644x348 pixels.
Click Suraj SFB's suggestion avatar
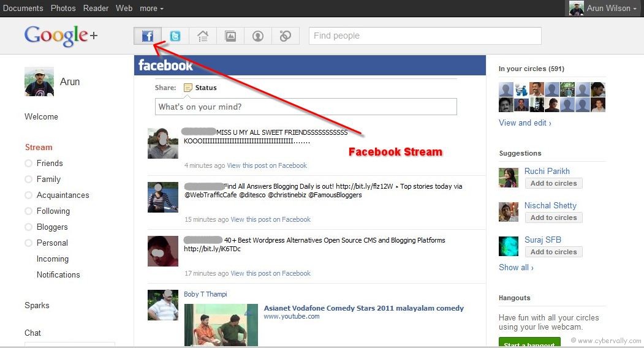point(509,246)
